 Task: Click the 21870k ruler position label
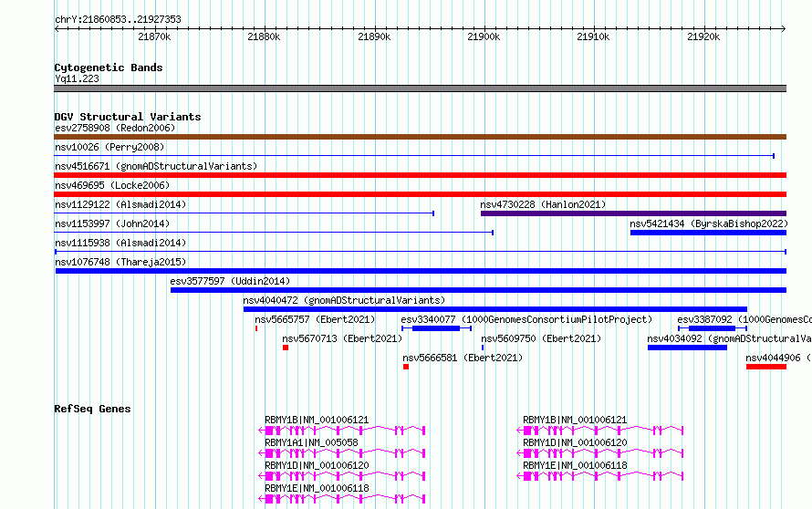[x=154, y=36]
